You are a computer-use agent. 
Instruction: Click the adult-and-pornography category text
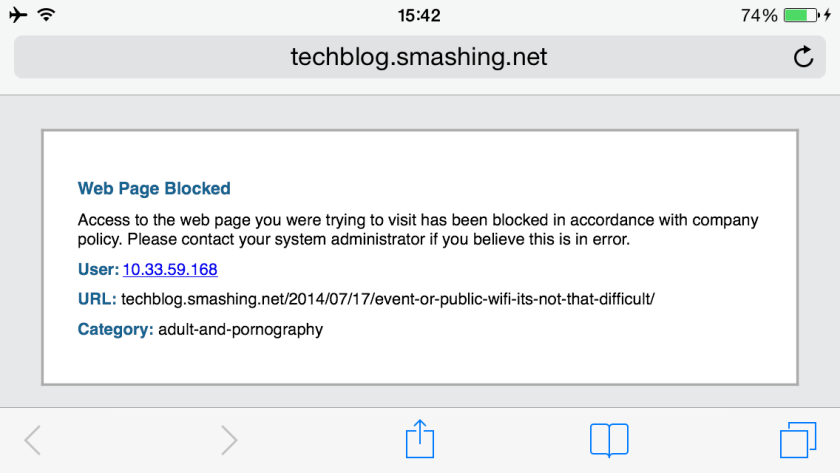tap(240, 329)
